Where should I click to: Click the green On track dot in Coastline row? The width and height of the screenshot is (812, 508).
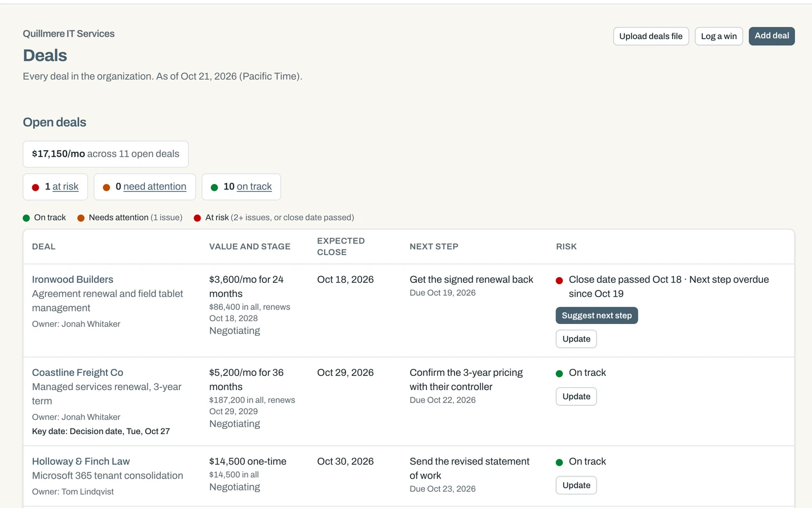coord(559,374)
